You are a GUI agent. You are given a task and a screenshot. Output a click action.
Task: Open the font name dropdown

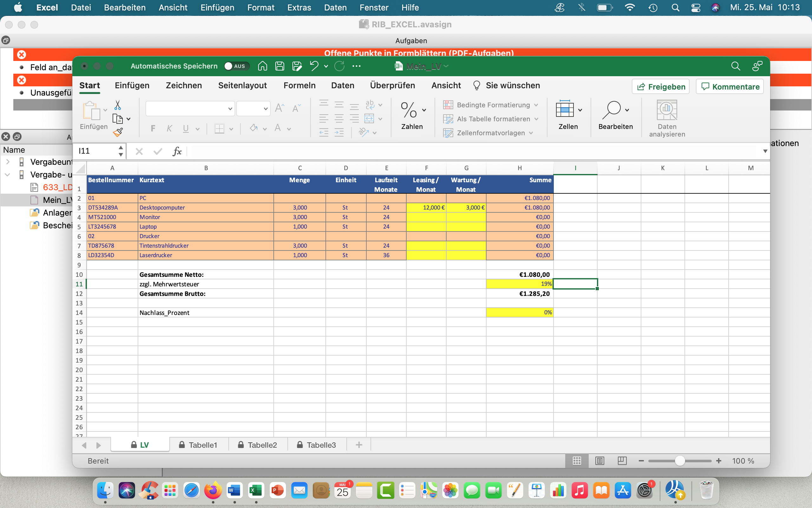pos(230,109)
